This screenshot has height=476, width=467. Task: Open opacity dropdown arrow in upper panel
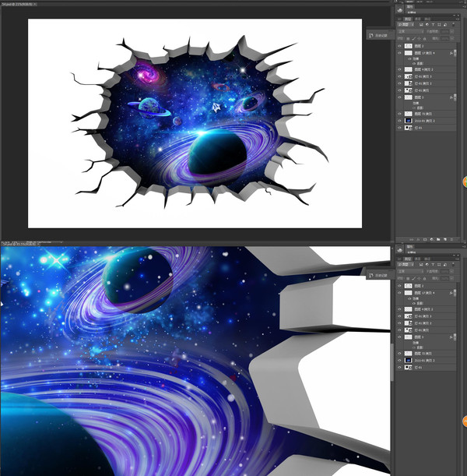click(x=452, y=32)
